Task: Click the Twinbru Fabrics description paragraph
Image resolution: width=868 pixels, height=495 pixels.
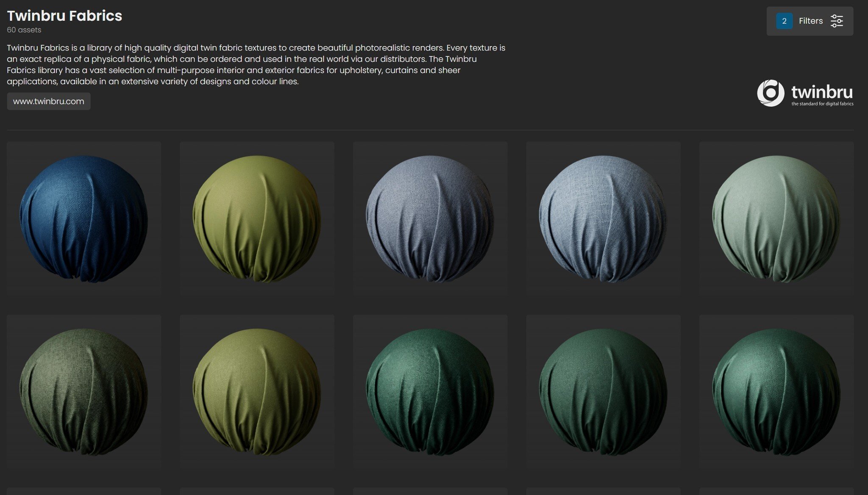Action: pyautogui.click(x=256, y=64)
